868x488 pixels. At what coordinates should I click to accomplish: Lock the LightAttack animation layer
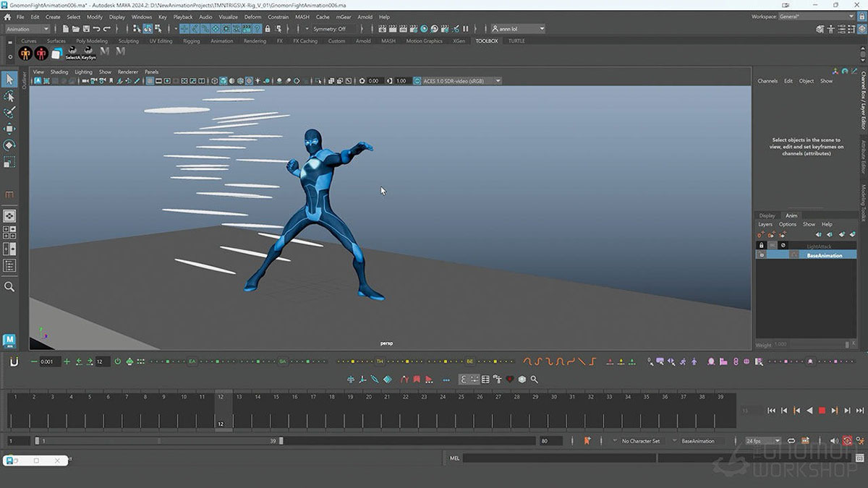coord(761,246)
